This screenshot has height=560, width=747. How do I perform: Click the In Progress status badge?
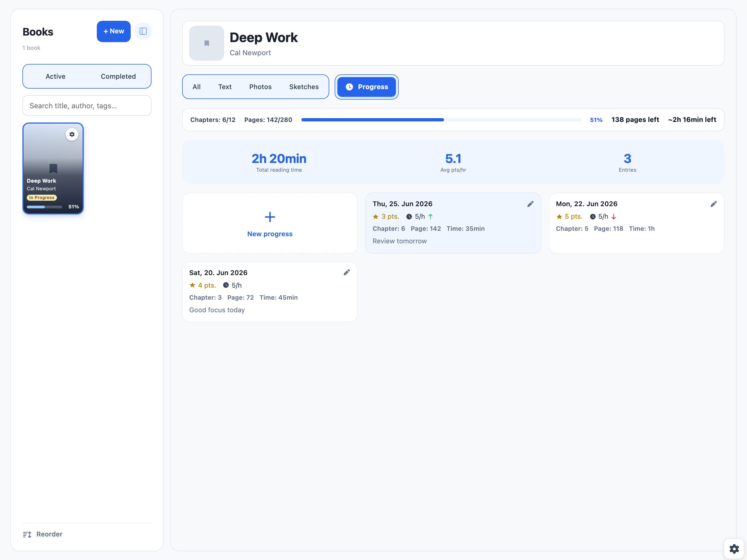click(x=42, y=198)
